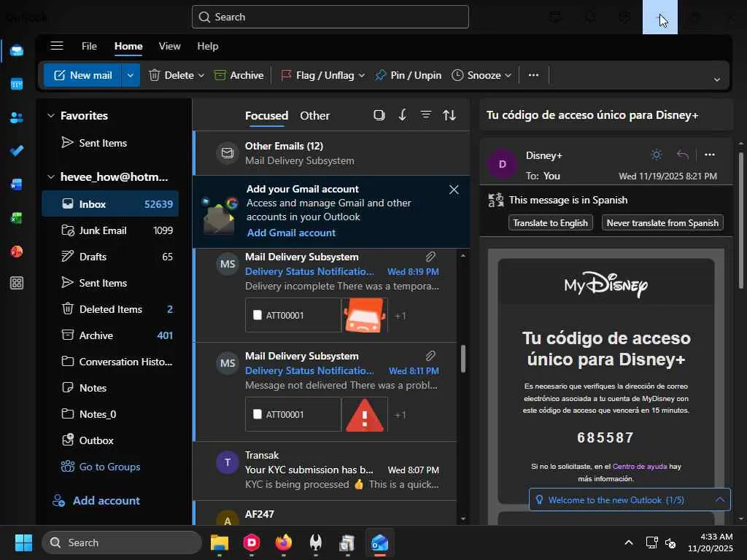Open the Junk Email folder
The height and width of the screenshot is (560, 747).
click(x=110, y=230)
